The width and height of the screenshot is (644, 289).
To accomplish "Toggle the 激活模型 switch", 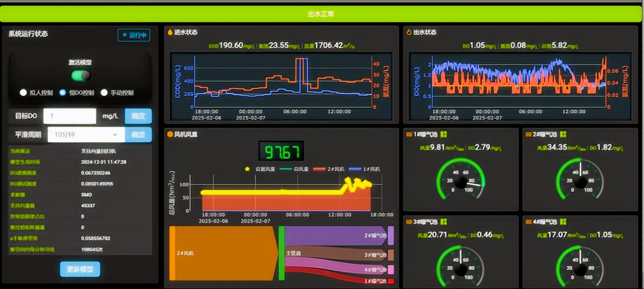I will coord(81,76).
